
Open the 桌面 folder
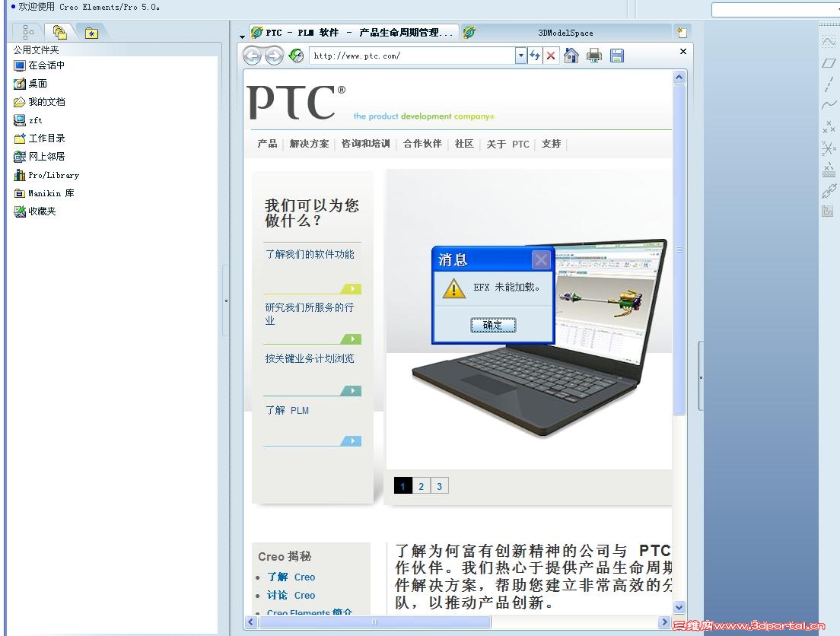[x=31, y=84]
